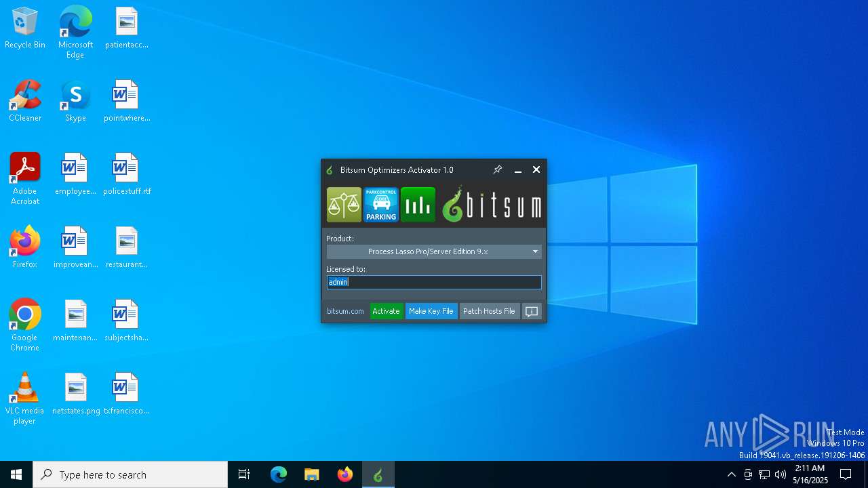
Task: Click the Make Key File button
Action: pos(431,311)
